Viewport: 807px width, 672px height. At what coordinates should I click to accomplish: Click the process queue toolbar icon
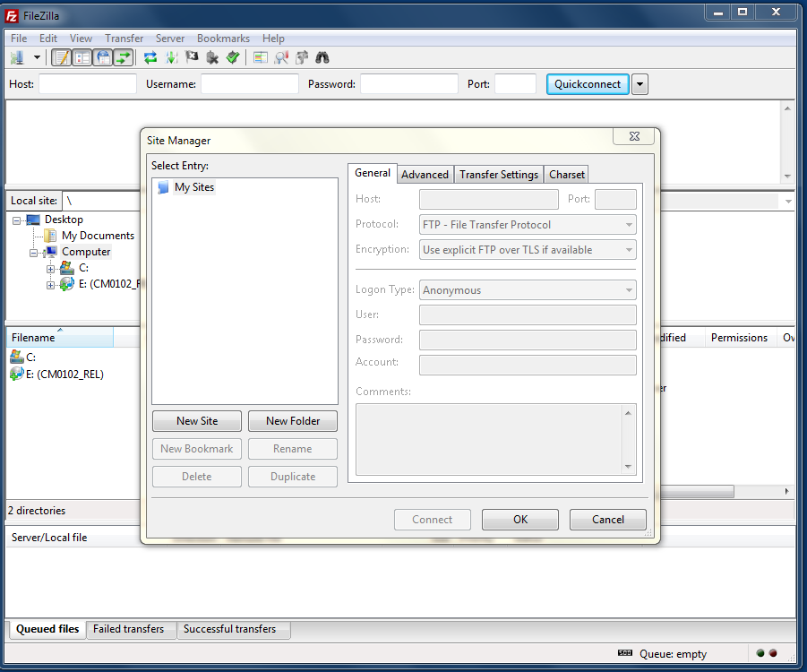pyautogui.click(x=171, y=57)
